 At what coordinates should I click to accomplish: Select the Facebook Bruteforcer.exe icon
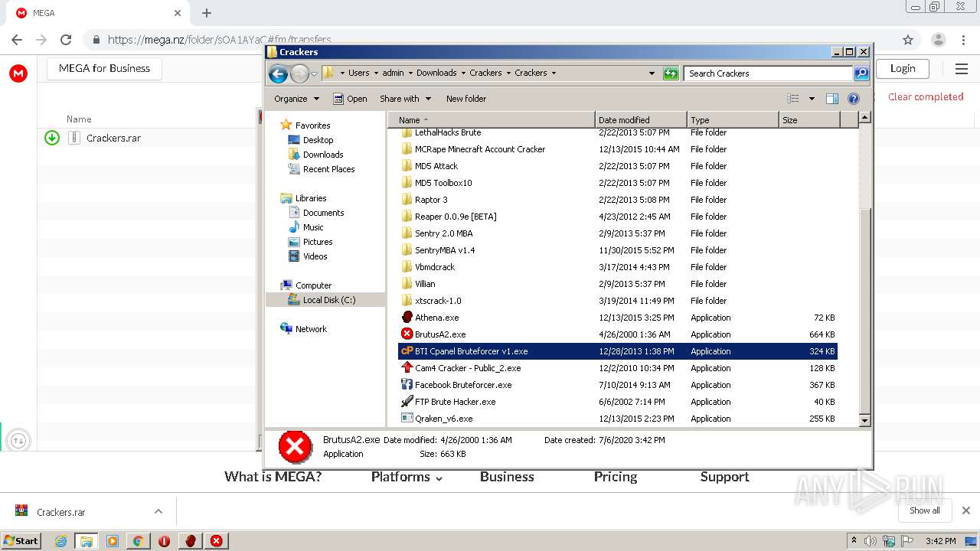tap(407, 385)
